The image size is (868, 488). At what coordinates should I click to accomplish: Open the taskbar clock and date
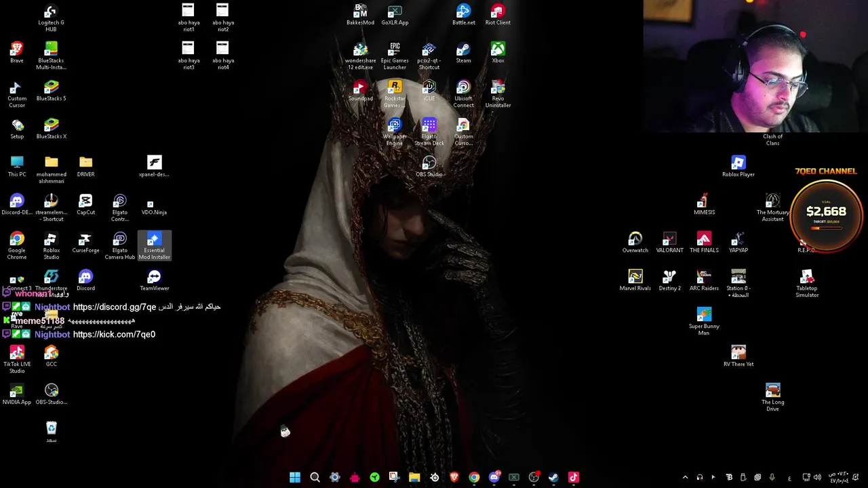coord(838,477)
